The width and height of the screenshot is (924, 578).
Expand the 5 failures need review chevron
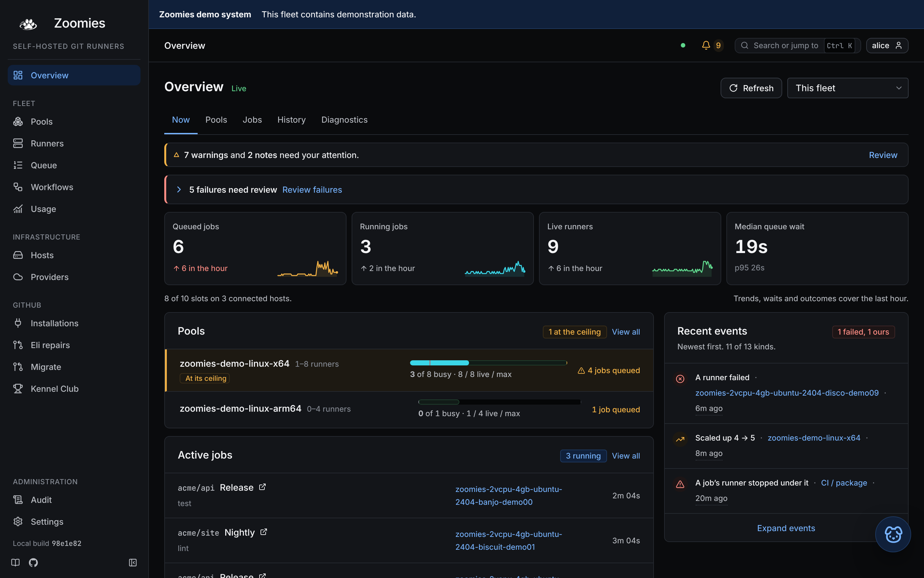(x=179, y=189)
